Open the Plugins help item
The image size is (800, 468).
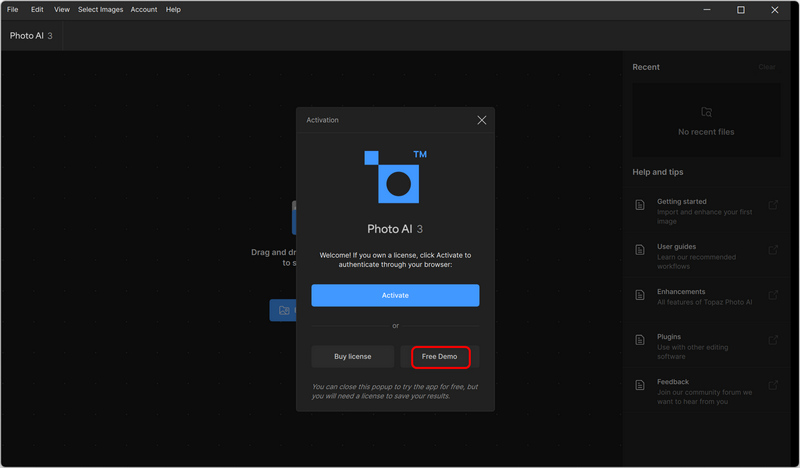706,346
